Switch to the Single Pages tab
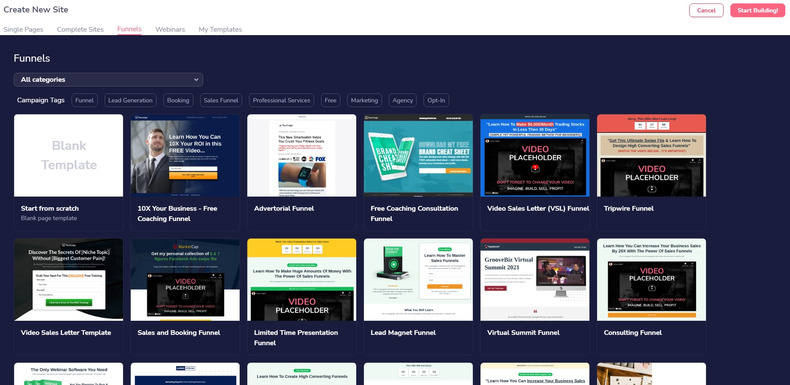 23,29
